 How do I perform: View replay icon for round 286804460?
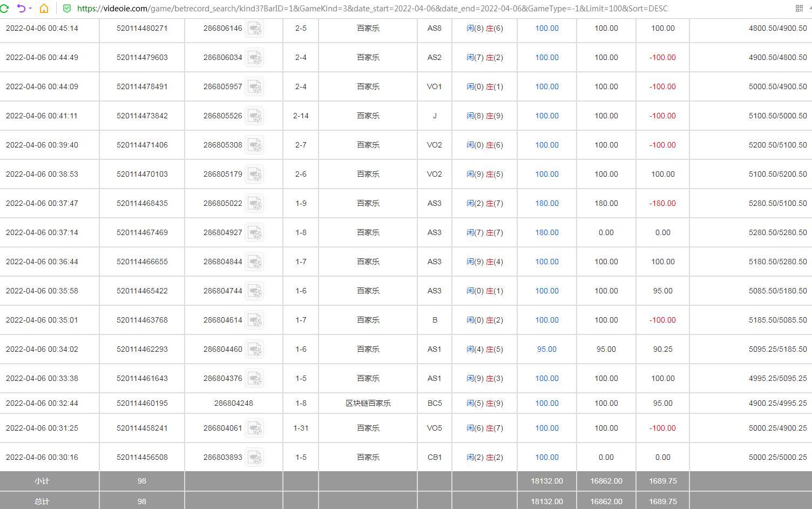(254, 349)
